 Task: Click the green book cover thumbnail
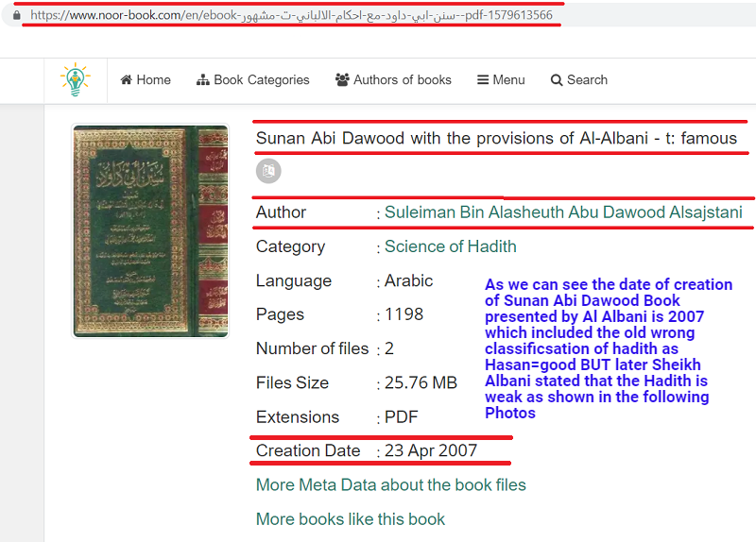click(x=150, y=230)
